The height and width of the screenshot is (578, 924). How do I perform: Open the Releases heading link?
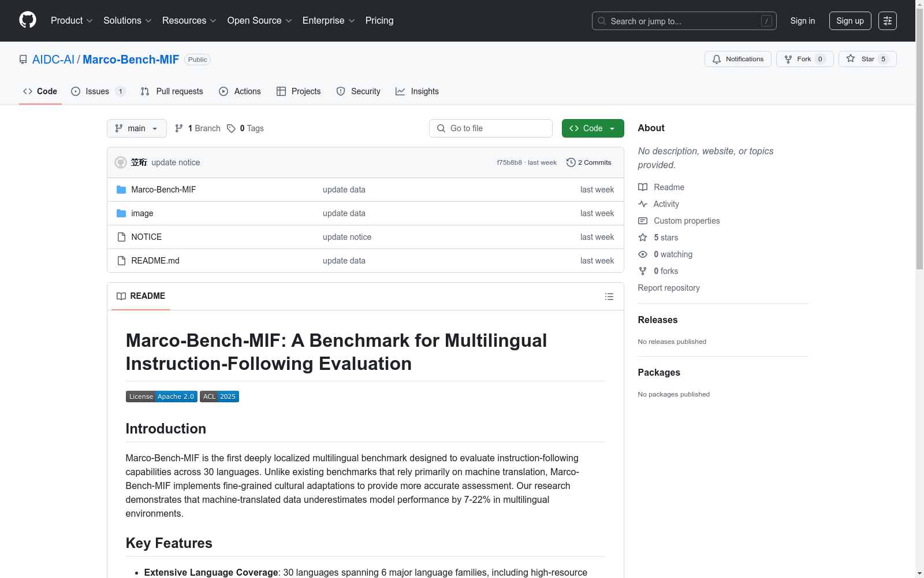point(658,320)
